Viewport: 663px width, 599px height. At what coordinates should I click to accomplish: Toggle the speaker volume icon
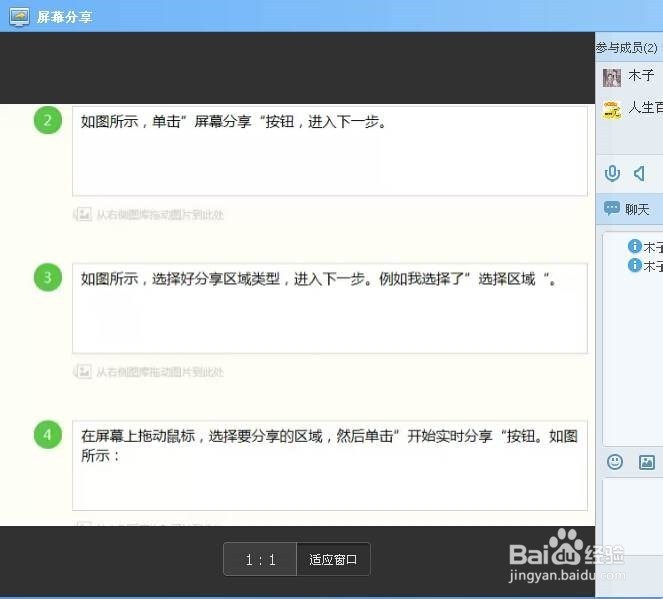pos(639,173)
